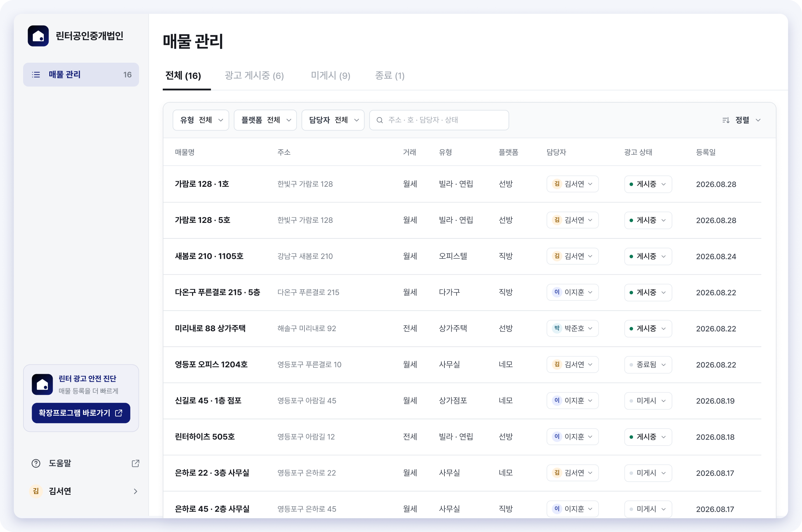802x532 pixels.
Task: Open listing 가람로 128 · 1호
Action: (202, 184)
